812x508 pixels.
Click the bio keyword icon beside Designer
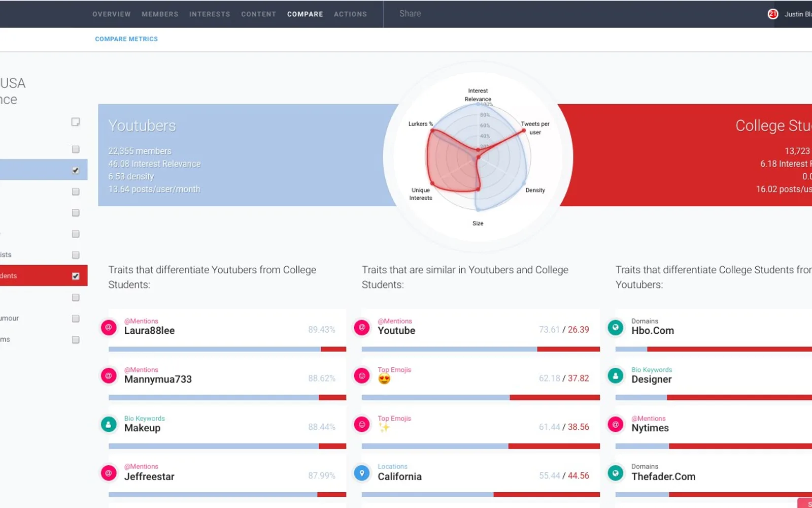(x=616, y=376)
